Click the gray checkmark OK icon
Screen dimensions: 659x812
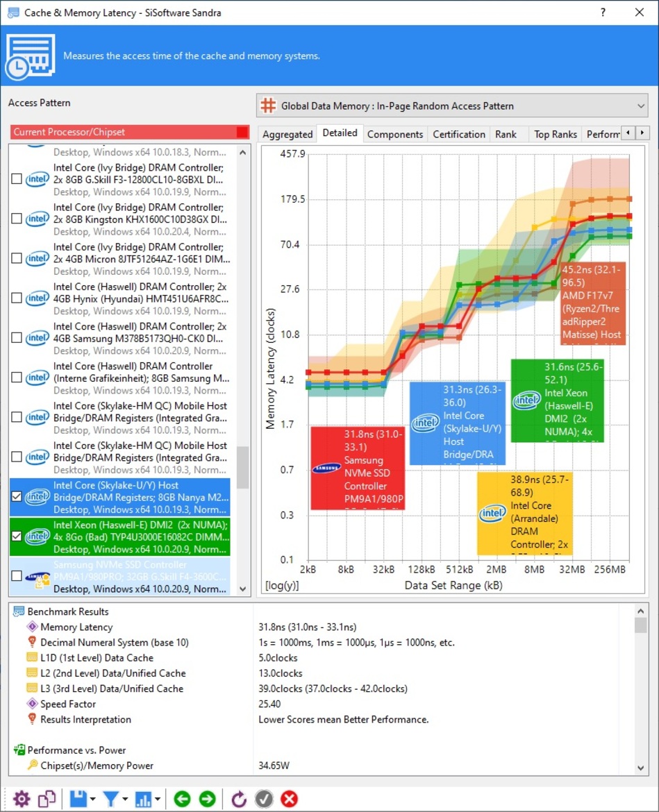[x=264, y=799]
